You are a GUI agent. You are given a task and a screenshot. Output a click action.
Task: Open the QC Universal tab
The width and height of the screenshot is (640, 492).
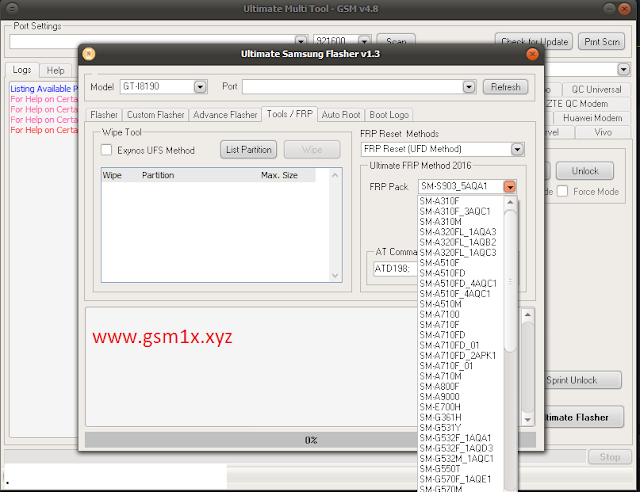coord(596,89)
